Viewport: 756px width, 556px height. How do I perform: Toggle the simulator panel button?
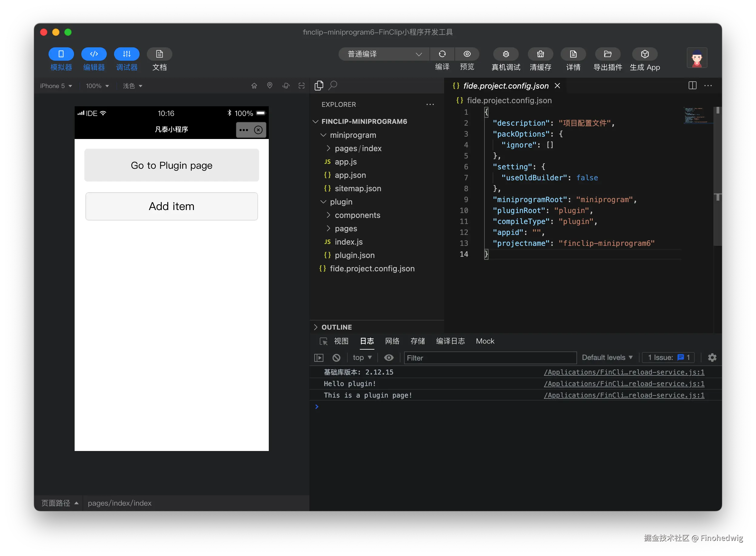point(61,54)
